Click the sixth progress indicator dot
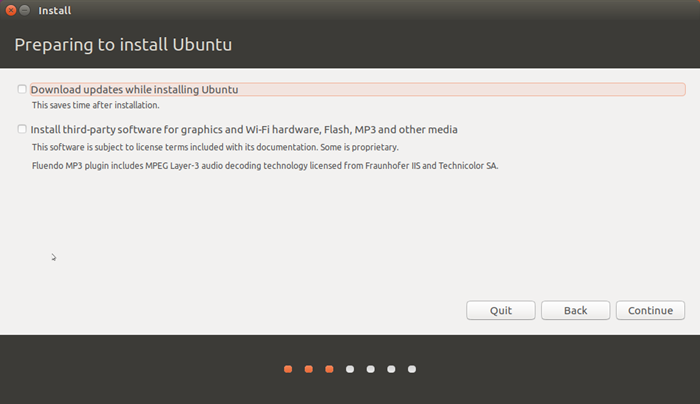The width and height of the screenshot is (700, 404). [x=391, y=369]
